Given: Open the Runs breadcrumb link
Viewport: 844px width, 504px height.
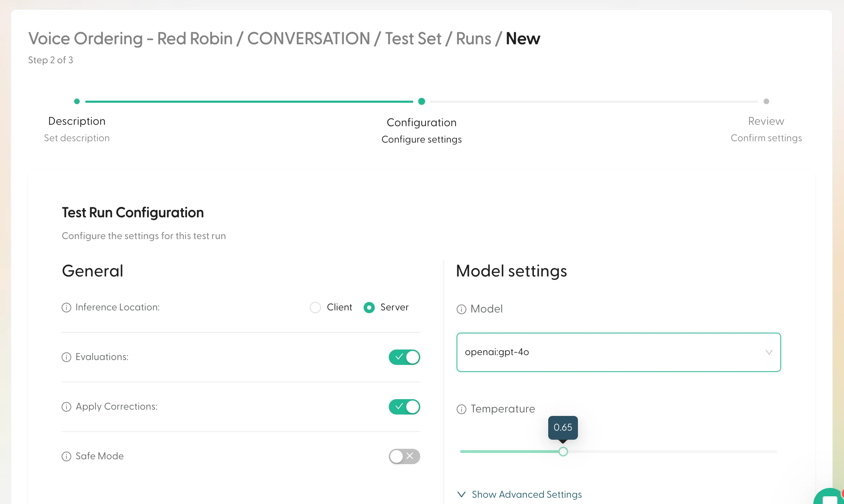Looking at the screenshot, I should coord(474,38).
